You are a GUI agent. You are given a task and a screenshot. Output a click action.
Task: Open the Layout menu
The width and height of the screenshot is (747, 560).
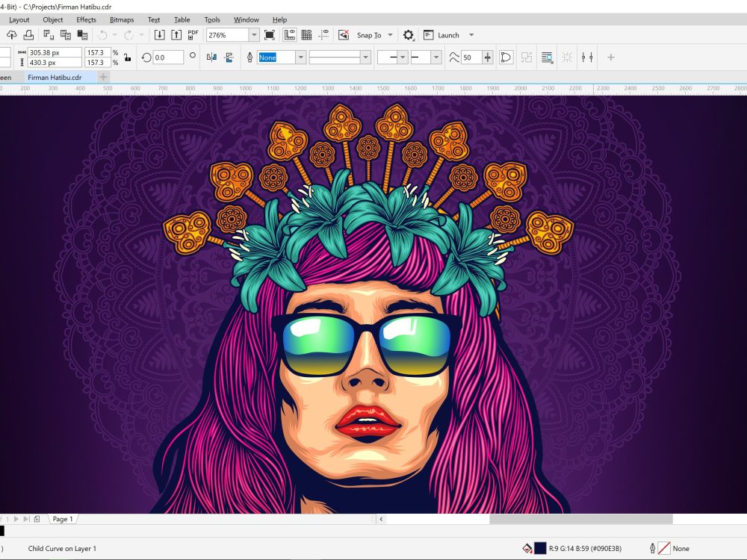pyautogui.click(x=19, y=19)
